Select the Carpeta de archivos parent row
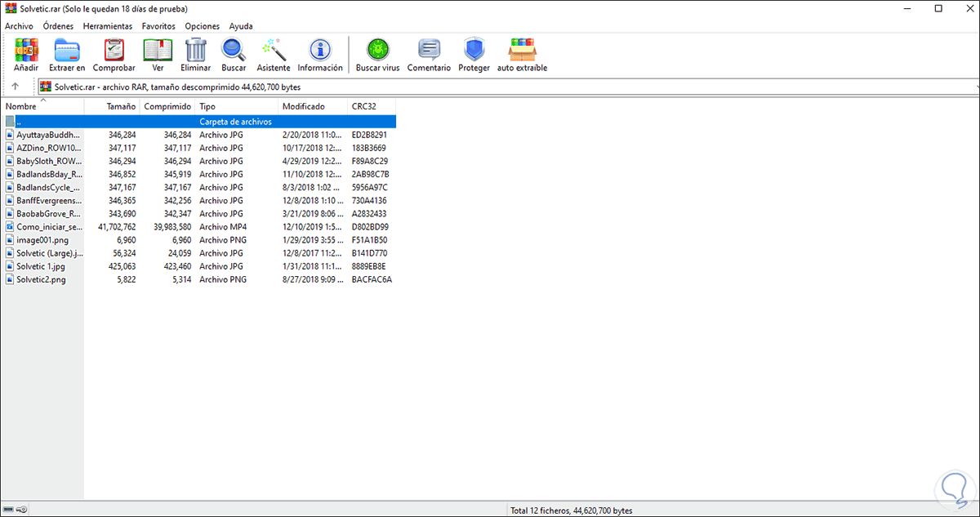 coord(199,122)
